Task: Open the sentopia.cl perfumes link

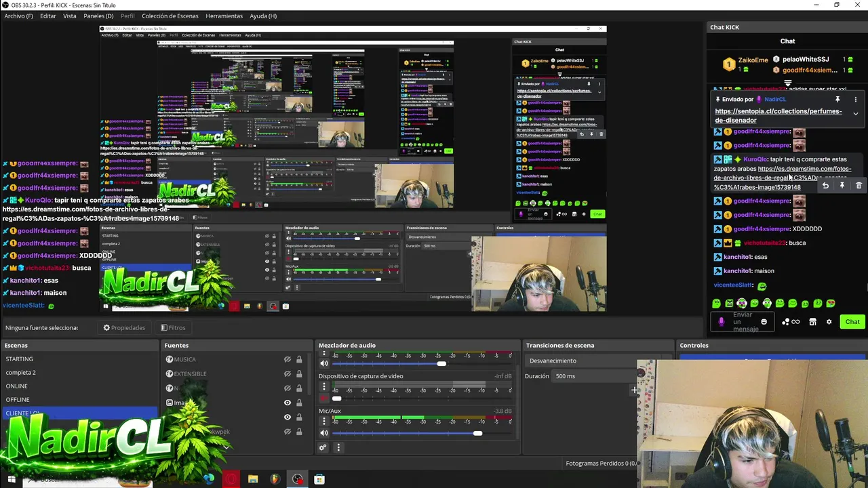Action: 778,115
